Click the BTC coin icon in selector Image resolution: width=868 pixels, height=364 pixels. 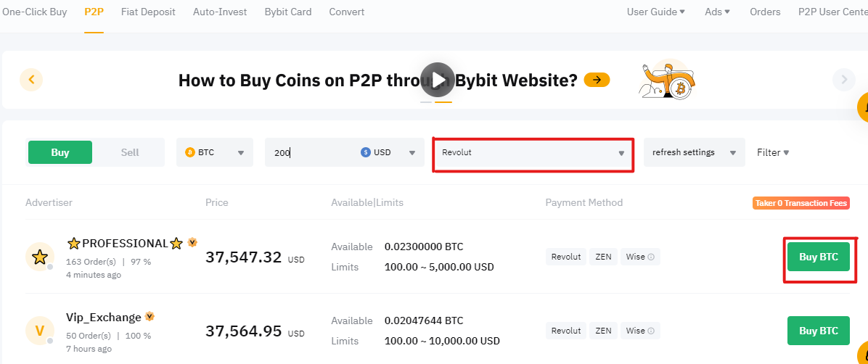190,152
